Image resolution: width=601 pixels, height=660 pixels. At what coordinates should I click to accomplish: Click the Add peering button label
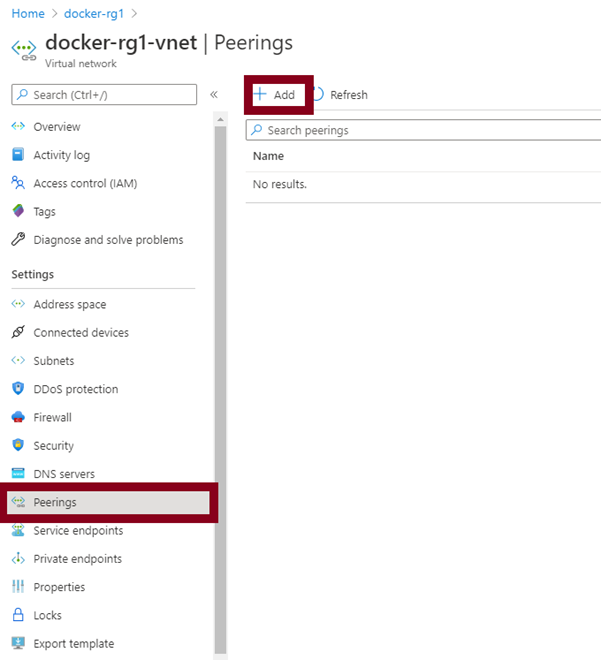click(x=284, y=95)
